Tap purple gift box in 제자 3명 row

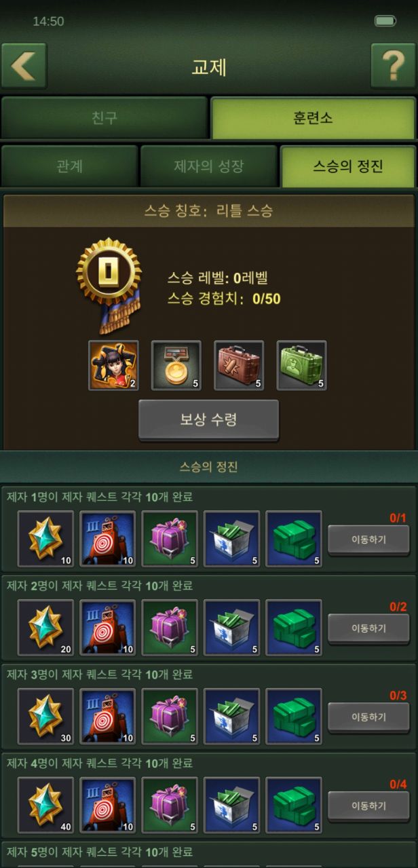(x=170, y=717)
